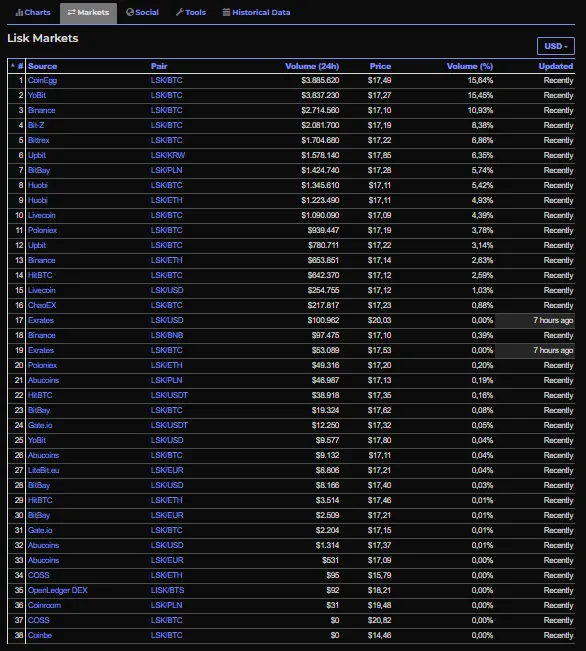Open LISK/BTS pair link
The image size is (586, 651).
(167, 590)
